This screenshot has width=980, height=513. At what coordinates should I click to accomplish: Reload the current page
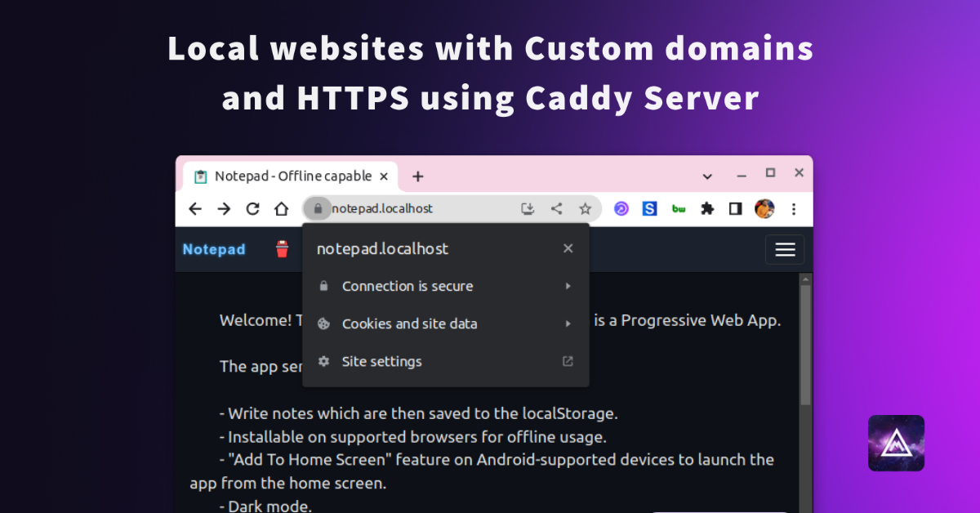(x=252, y=208)
